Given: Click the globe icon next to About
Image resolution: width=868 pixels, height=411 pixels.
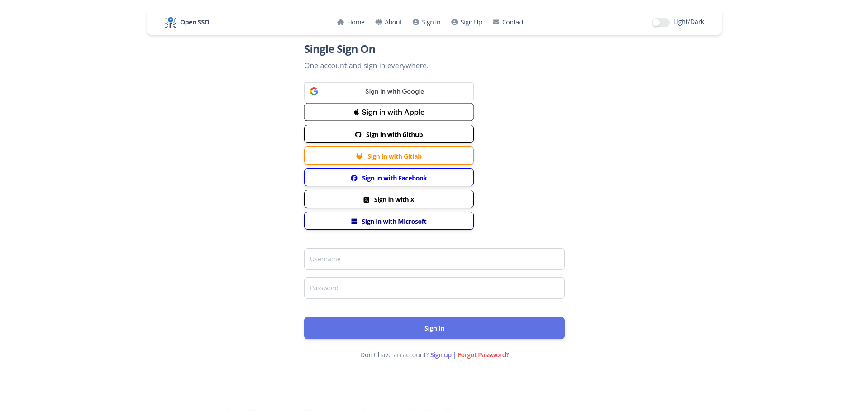Looking at the screenshot, I should (x=379, y=22).
